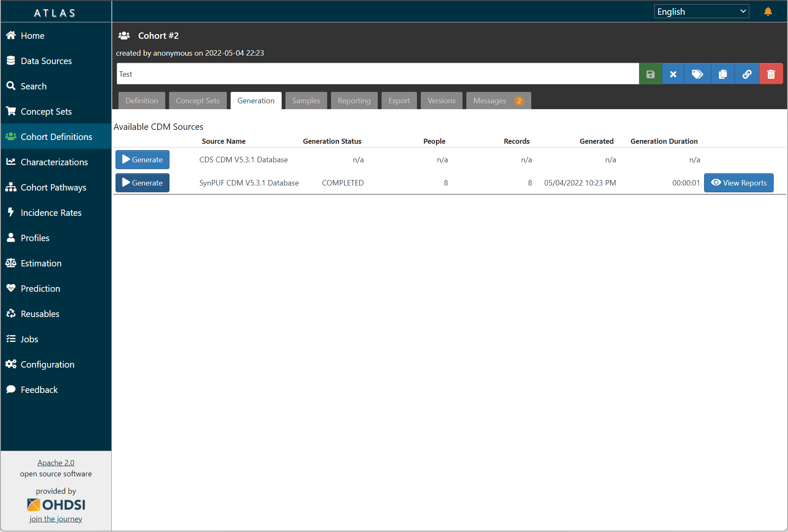Select the Generation tab
The image size is (788, 532).
(x=256, y=101)
